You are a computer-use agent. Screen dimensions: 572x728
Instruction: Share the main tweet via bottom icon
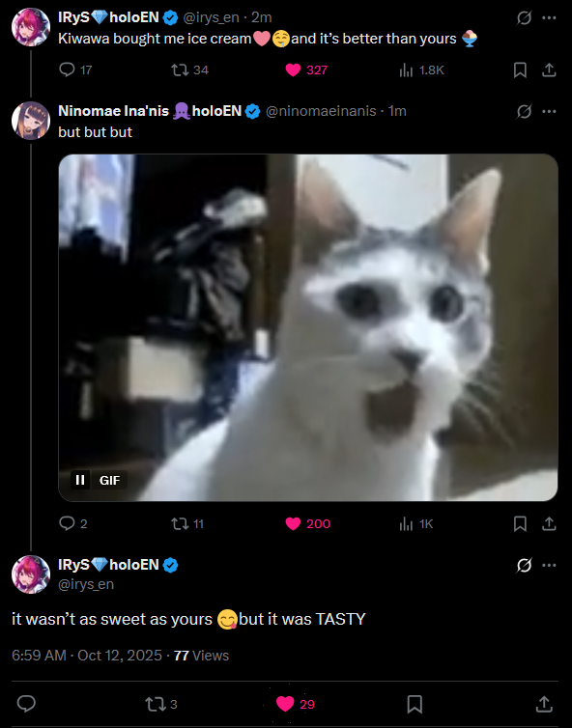pyautogui.click(x=544, y=704)
